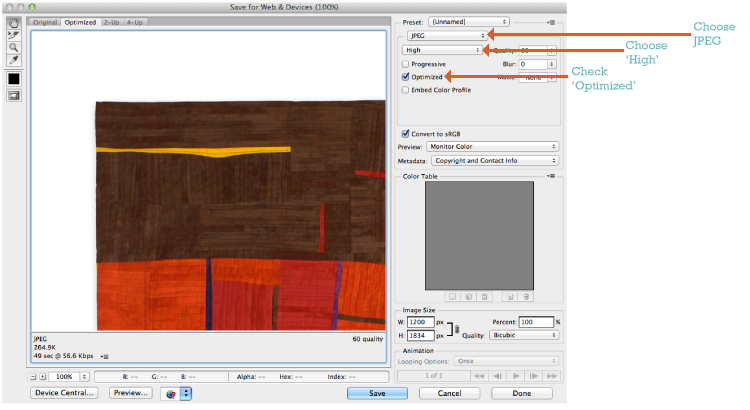
Task: Go to first animation frame
Action: click(x=479, y=376)
